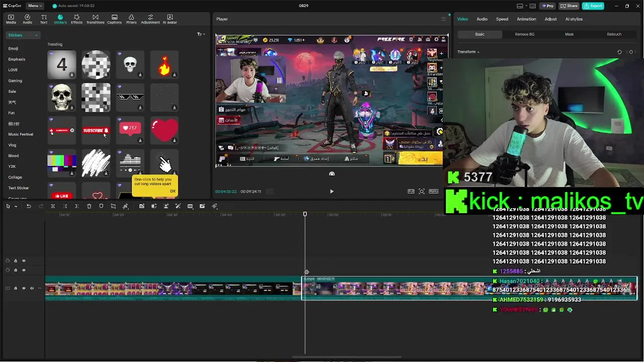Select the Gaming sticker category

coord(15,80)
